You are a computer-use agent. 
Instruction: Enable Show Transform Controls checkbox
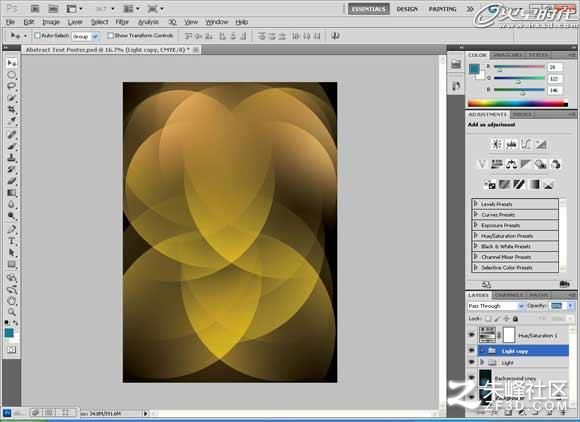[x=110, y=36]
